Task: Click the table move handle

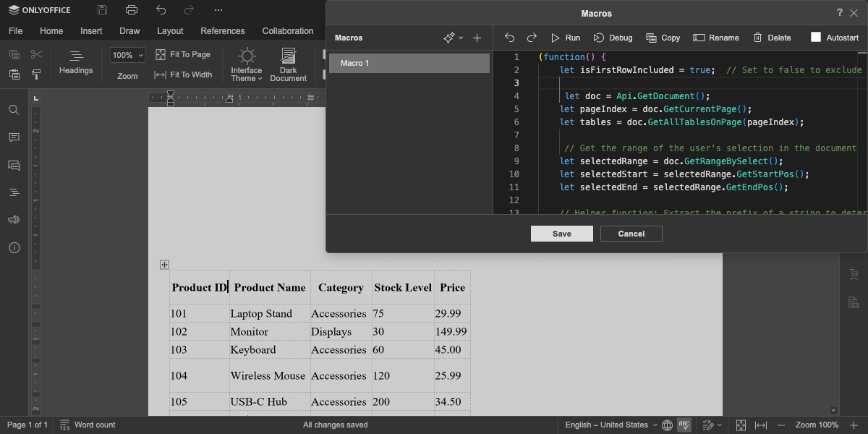Action: tap(164, 265)
